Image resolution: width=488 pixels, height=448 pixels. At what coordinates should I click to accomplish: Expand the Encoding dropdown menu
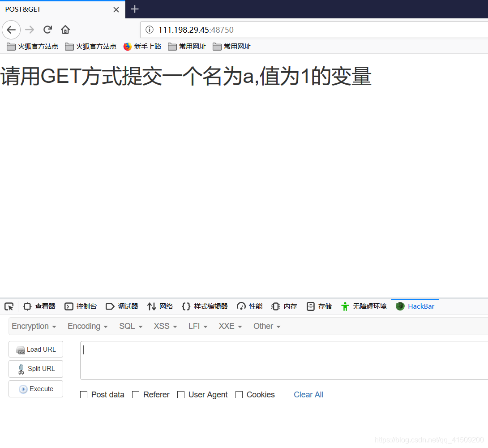(x=88, y=326)
